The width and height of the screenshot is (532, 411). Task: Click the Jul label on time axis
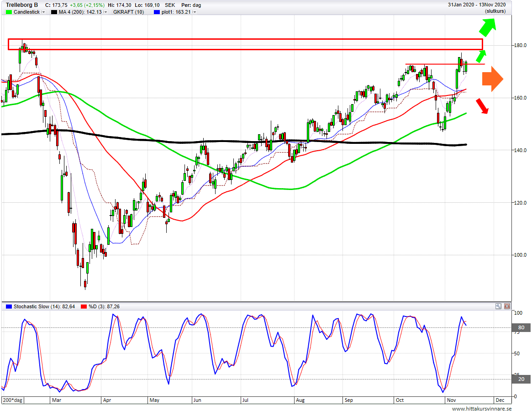[x=245, y=400]
